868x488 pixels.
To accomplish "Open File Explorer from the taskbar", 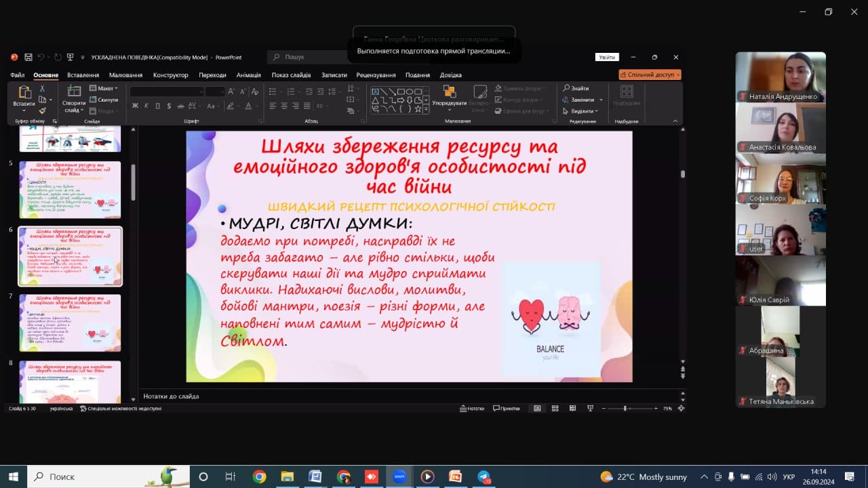I will [287, 476].
